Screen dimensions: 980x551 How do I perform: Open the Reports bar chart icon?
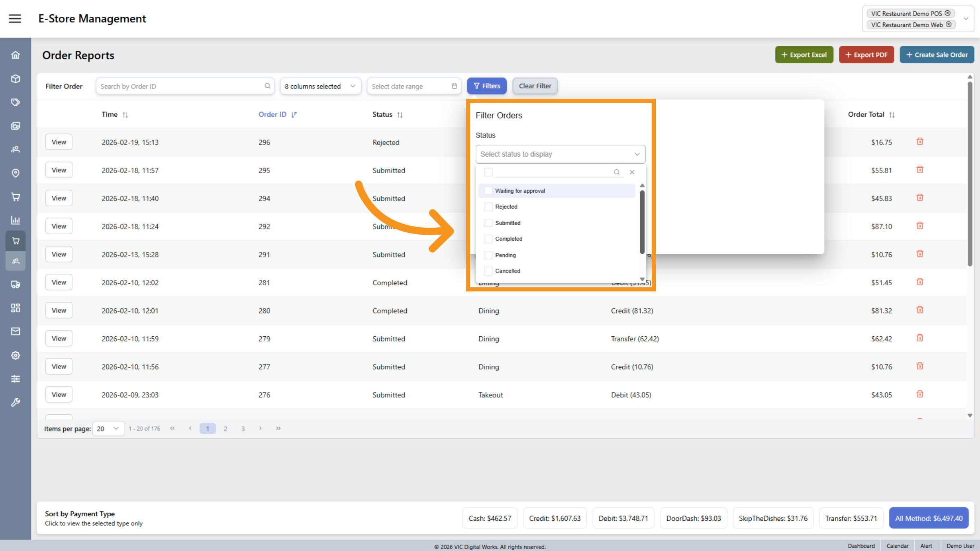(16, 220)
